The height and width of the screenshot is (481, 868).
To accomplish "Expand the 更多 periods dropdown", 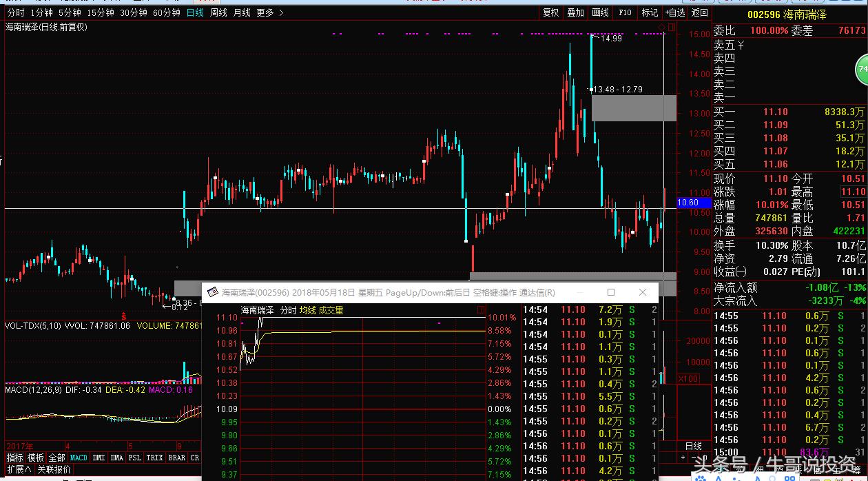I will (269, 12).
